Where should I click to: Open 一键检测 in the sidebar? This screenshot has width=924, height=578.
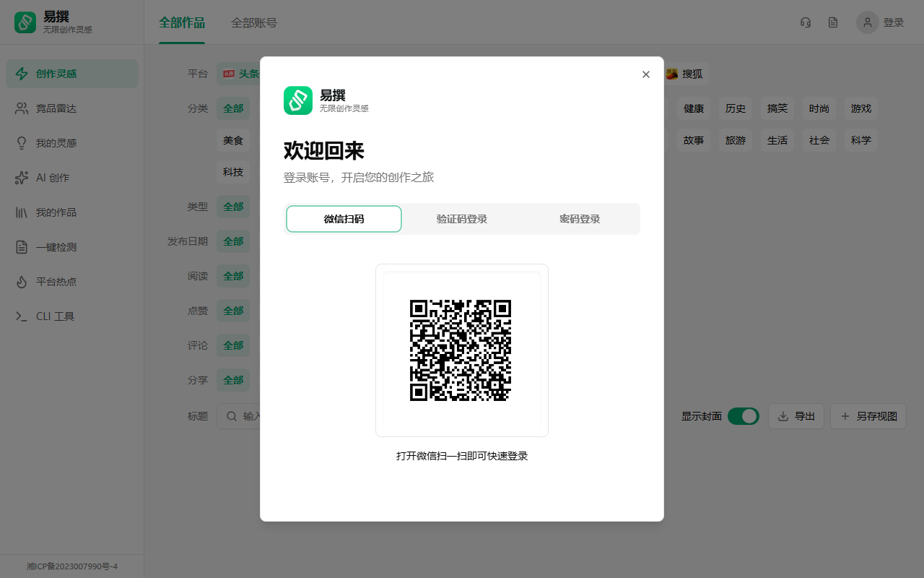[72, 247]
